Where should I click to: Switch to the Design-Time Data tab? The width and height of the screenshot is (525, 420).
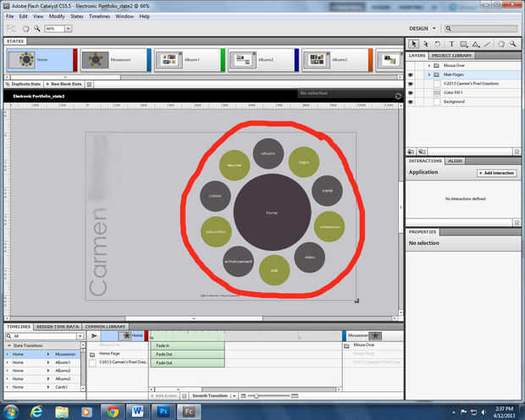pos(58,327)
